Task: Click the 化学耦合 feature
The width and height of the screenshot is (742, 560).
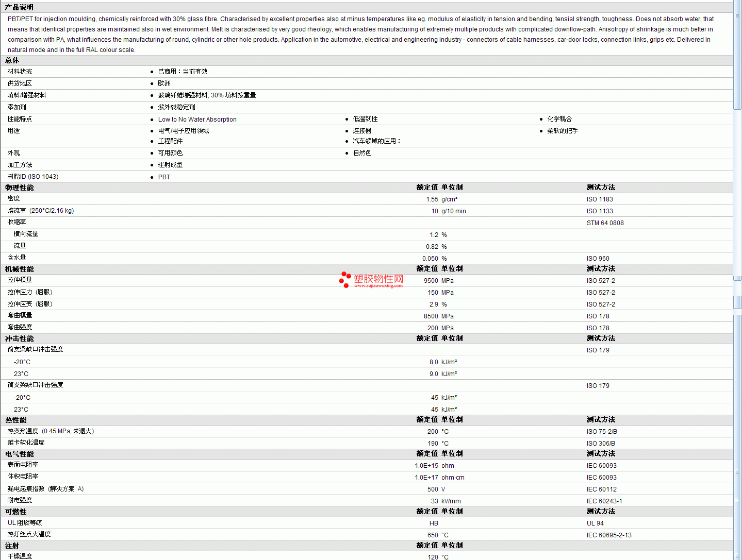Action: click(559, 119)
